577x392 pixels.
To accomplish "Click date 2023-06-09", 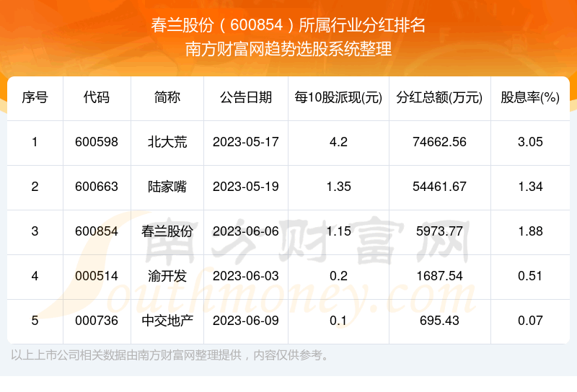I will pos(246,321).
